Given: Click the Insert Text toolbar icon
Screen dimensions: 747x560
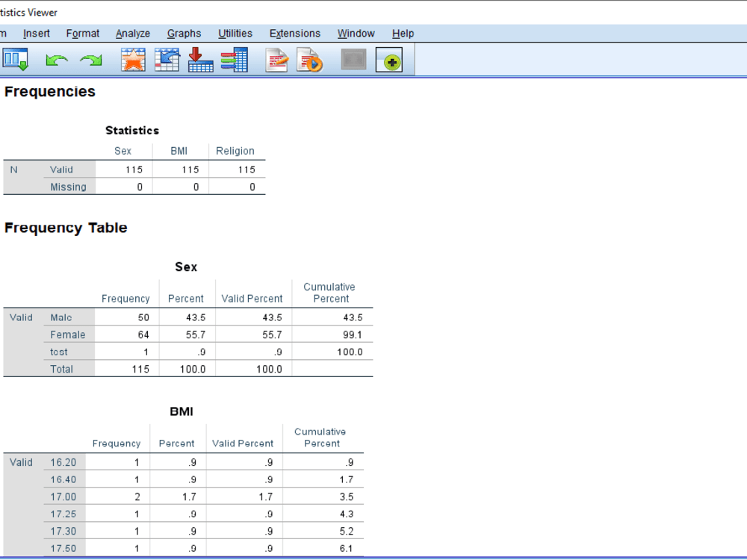Looking at the screenshot, I should [277, 59].
